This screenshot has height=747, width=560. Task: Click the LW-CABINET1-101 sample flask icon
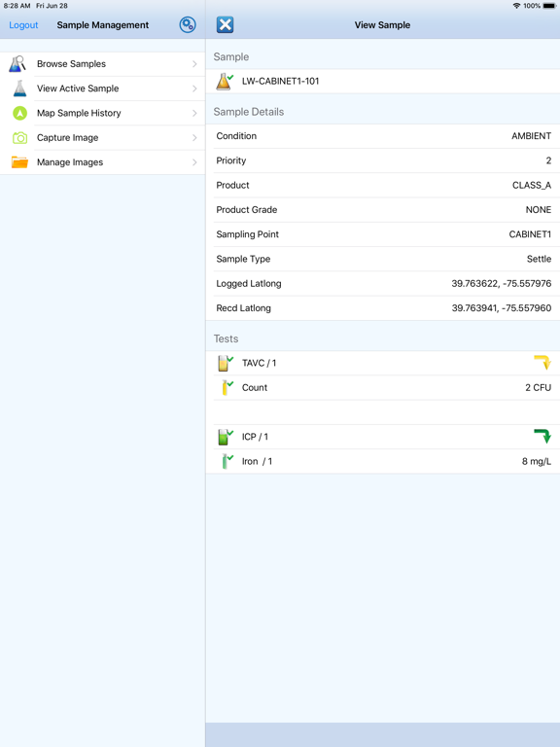pyautogui.click(x=225, y=82)
